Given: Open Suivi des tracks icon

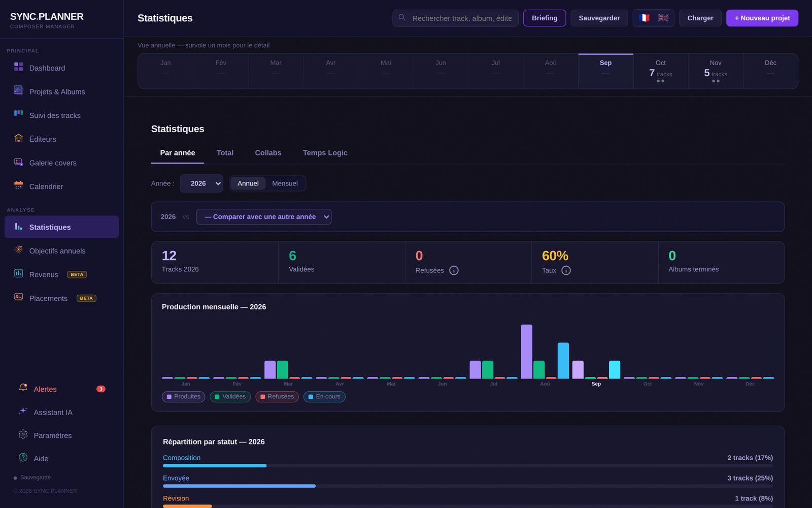Looking at the screenshot, I should point(18,114).
